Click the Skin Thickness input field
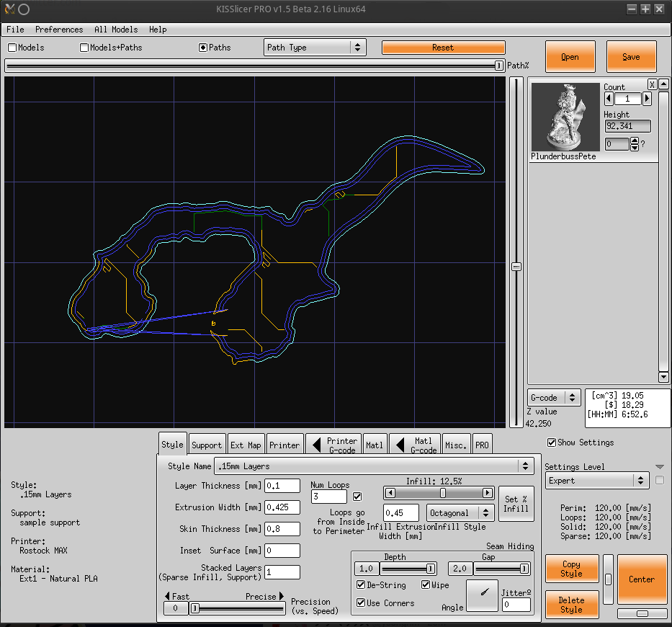Screen dimensions: 672x627 (282, 529)
